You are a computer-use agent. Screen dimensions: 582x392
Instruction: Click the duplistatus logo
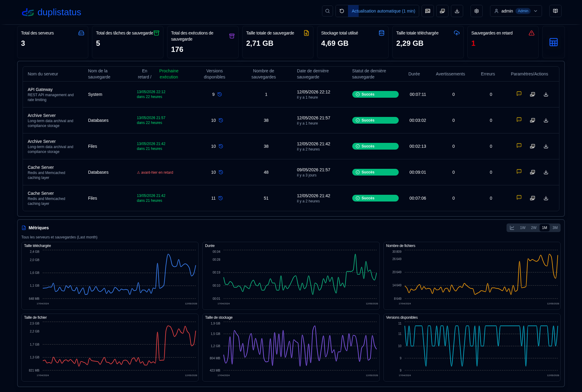[x=51, y=12]
